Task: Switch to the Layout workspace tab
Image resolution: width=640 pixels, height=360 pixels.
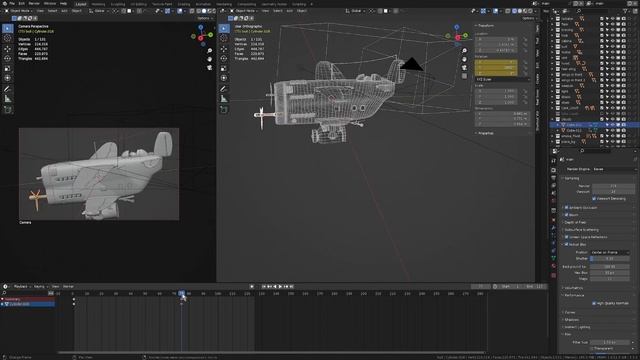Action: [81, 4]
